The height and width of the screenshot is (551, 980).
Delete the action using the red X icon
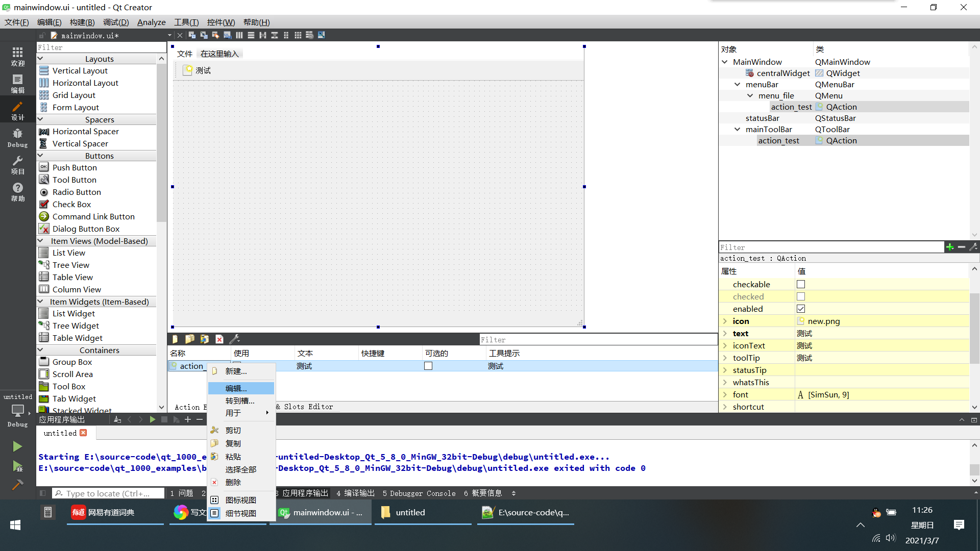(x=219, y=339)
